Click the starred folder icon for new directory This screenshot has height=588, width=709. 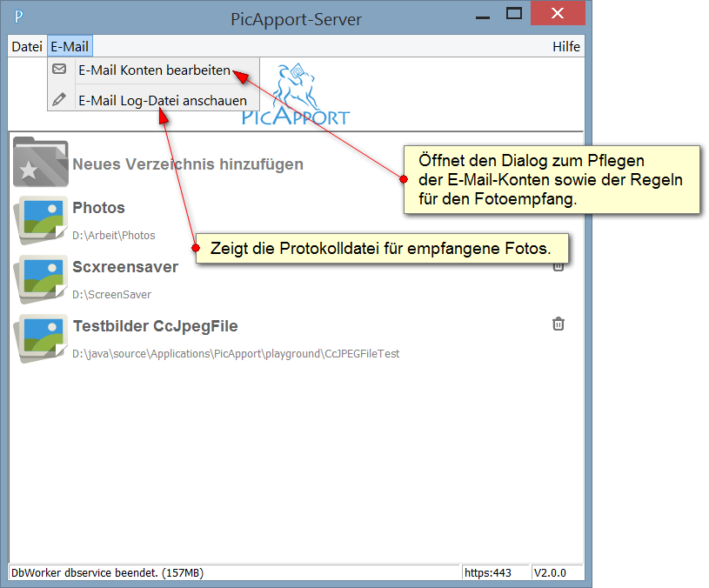click(x=40, y=162)
